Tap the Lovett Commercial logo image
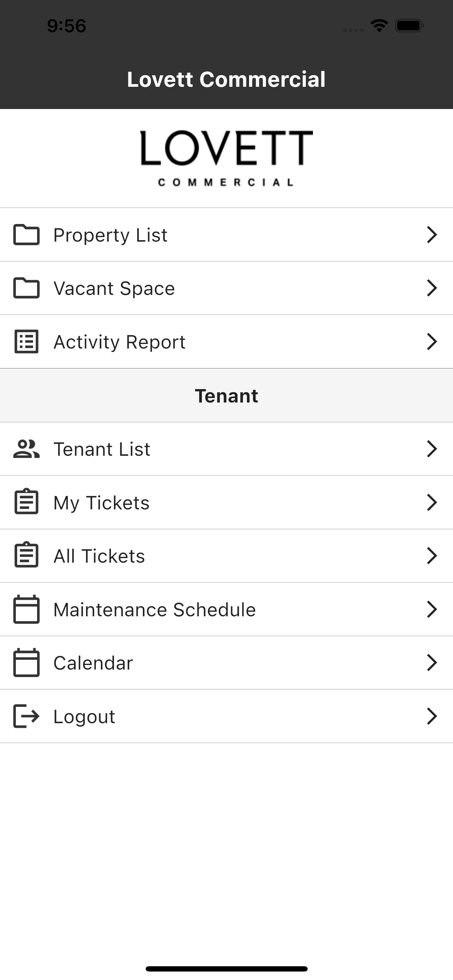453x980 pixels. [226, 158]
